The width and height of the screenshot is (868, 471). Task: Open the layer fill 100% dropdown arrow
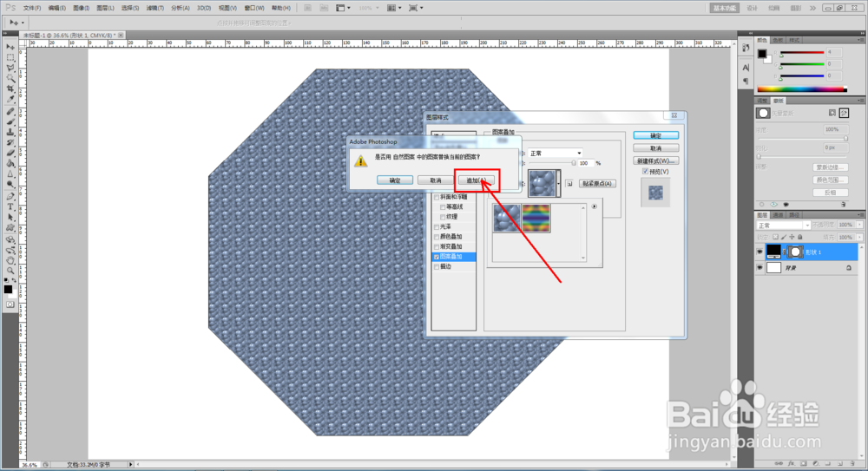coord(859,237)
